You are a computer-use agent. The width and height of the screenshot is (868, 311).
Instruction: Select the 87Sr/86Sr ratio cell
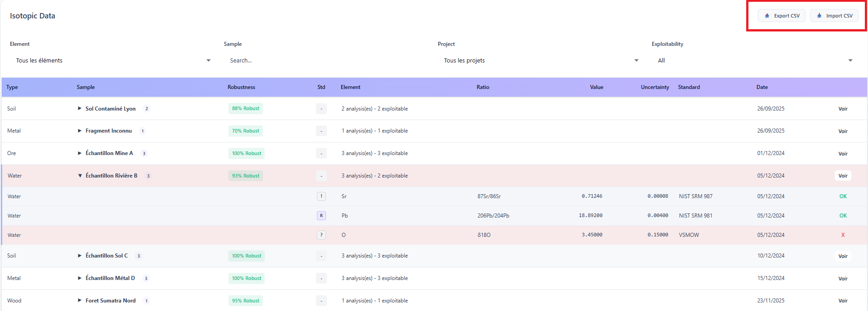489,196
